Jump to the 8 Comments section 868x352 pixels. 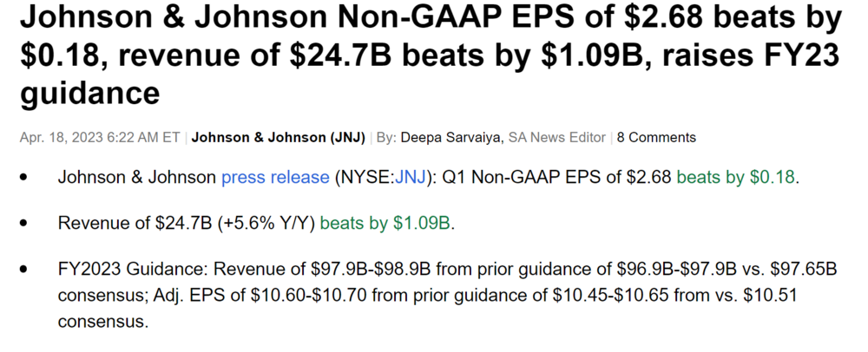656,137
